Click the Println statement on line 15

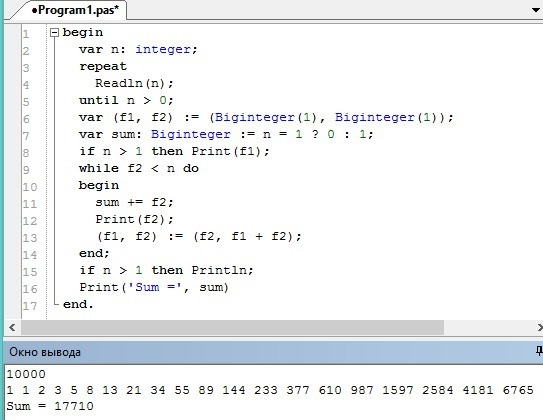point(222,270)
